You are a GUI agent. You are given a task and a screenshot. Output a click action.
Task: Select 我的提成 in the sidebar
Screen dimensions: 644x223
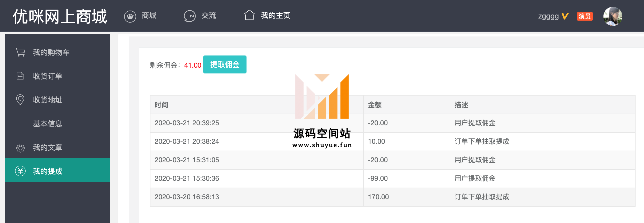tap(58, 170)
